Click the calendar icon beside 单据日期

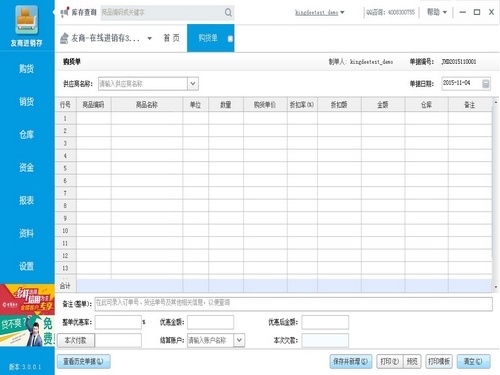[486, 83]
